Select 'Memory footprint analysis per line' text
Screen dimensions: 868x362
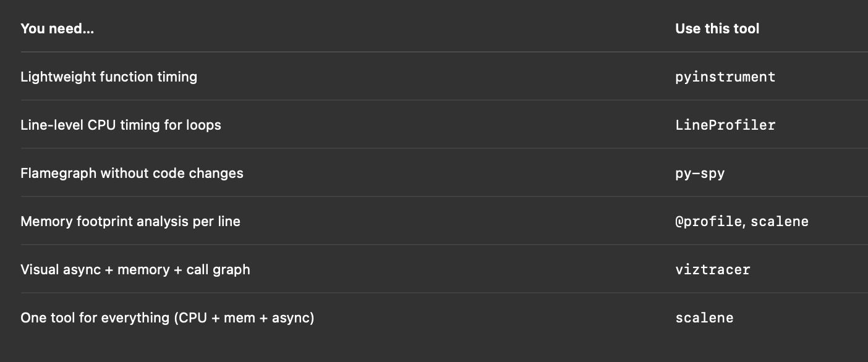(130, 221)
